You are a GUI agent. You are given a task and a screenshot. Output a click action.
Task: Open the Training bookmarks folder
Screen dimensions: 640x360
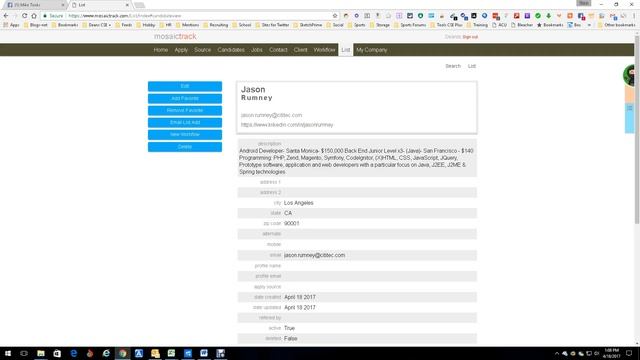pyautogui.click(x=477, y=25)
